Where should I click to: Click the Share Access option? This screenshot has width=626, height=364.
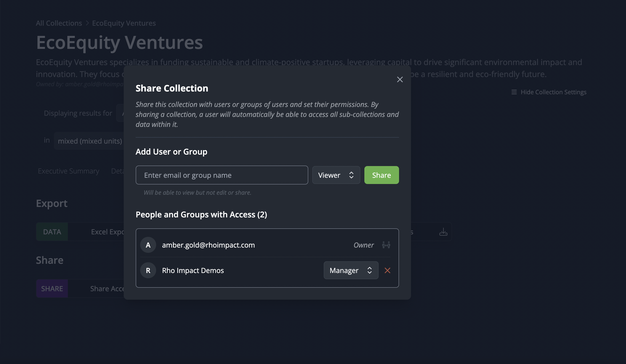[107, 289]
